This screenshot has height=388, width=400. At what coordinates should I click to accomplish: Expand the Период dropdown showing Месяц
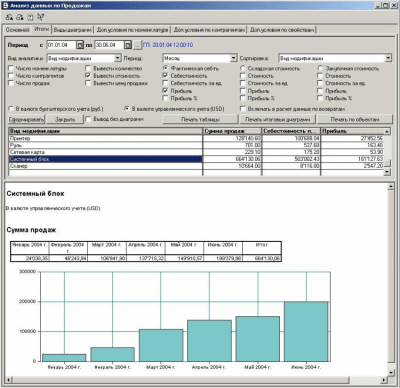(234, 58)
